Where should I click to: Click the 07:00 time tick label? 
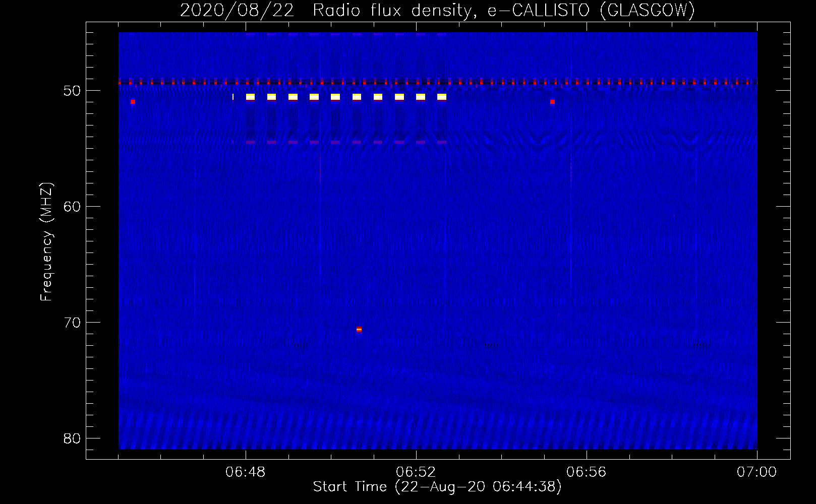756,472
